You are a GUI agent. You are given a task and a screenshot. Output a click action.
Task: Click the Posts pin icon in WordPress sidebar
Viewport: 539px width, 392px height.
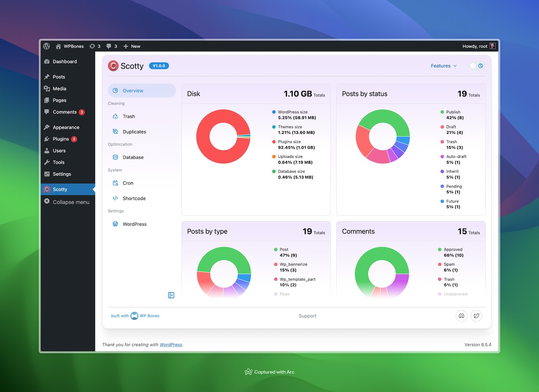[47, 77]
